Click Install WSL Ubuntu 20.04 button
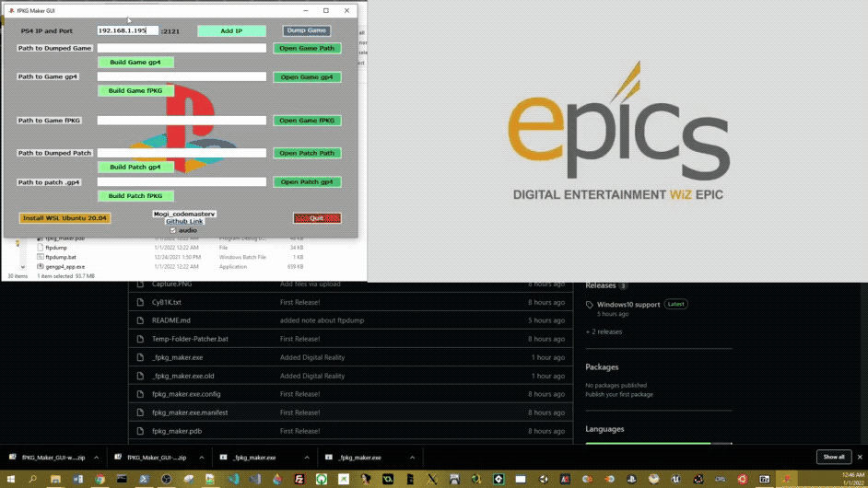This screenshot has height=488, width=868. click(x=65, y=218)
